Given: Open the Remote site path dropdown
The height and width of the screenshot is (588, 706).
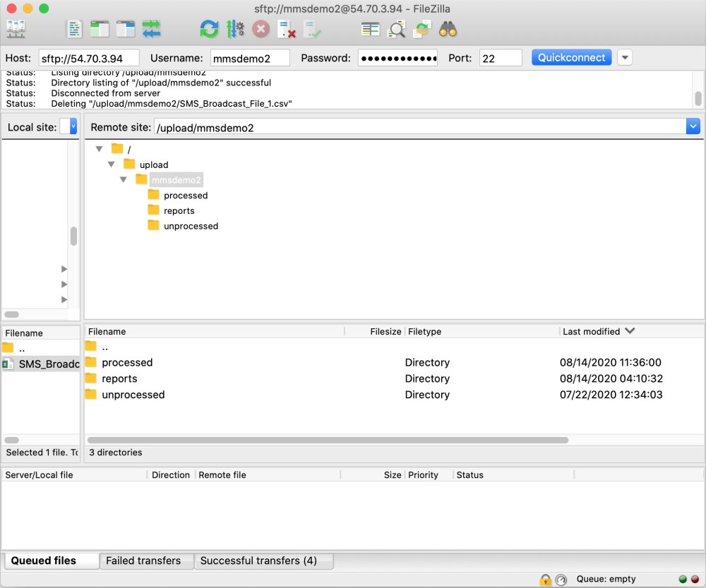Looking at the screenshot, I should point(693,126).
